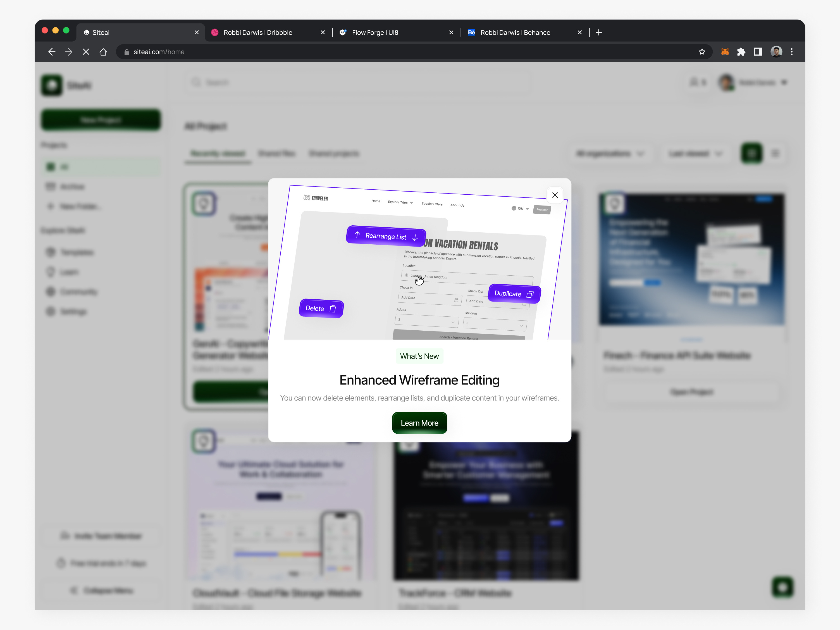
Task: Click the Duplicate button in preview
Action: click(514, 294)
